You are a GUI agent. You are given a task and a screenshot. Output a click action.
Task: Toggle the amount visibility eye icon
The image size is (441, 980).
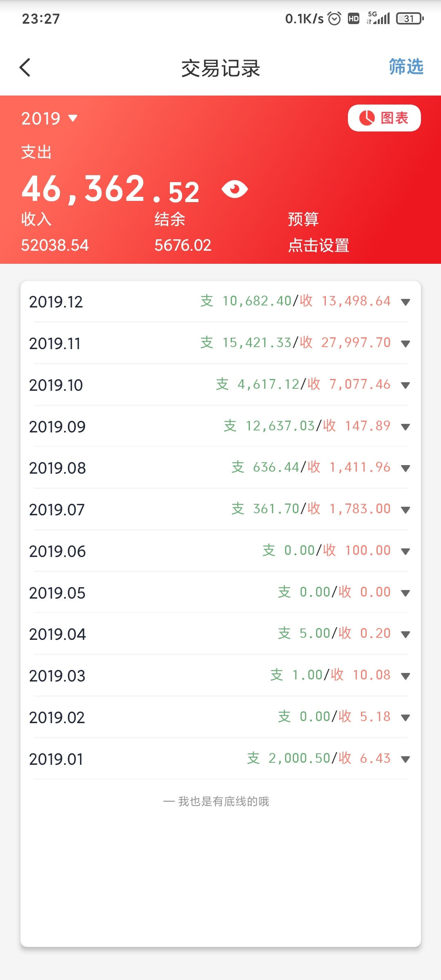[x=235, y=189]
